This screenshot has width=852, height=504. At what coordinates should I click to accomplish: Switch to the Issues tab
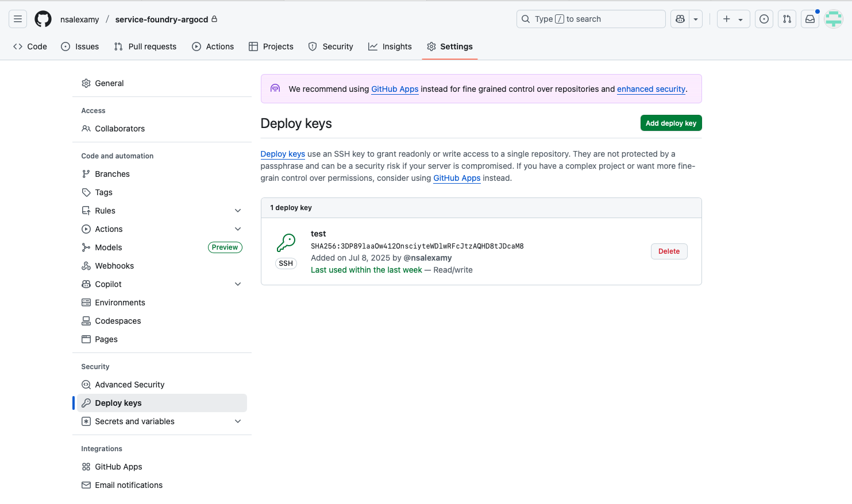[x=80, y=46]
